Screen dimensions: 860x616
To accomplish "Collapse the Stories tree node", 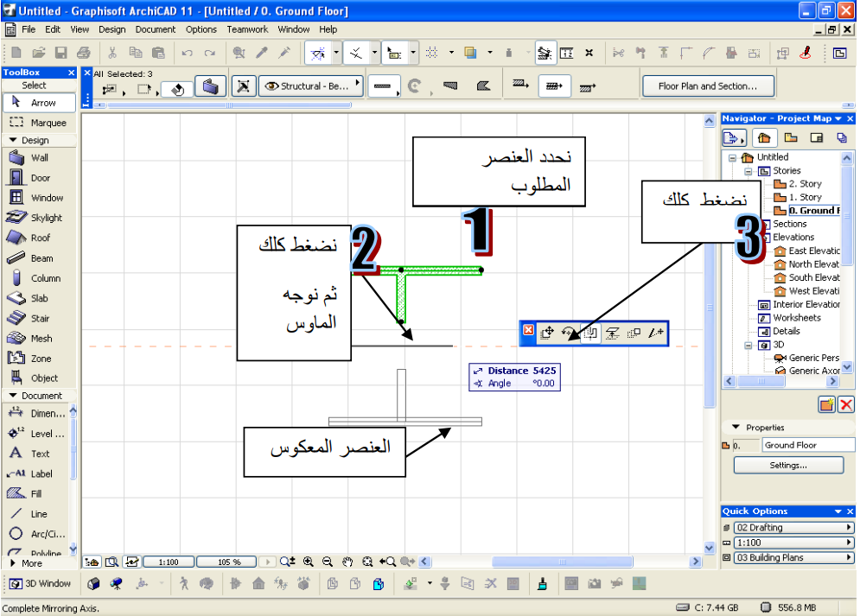I will point(748,171).
